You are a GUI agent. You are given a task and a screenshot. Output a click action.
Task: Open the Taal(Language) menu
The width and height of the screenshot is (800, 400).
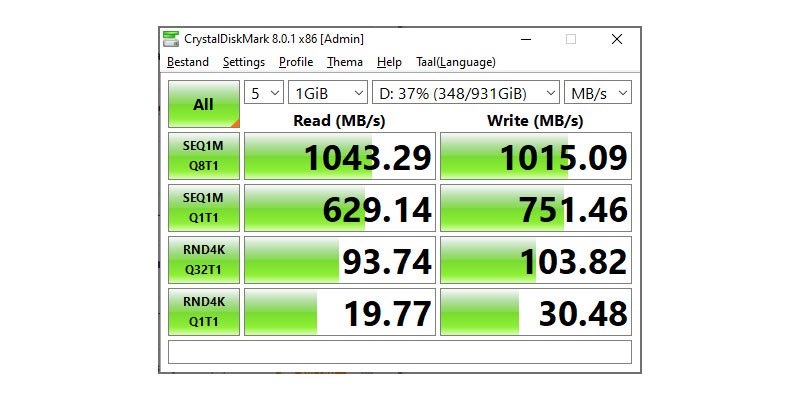click(456, 62)
